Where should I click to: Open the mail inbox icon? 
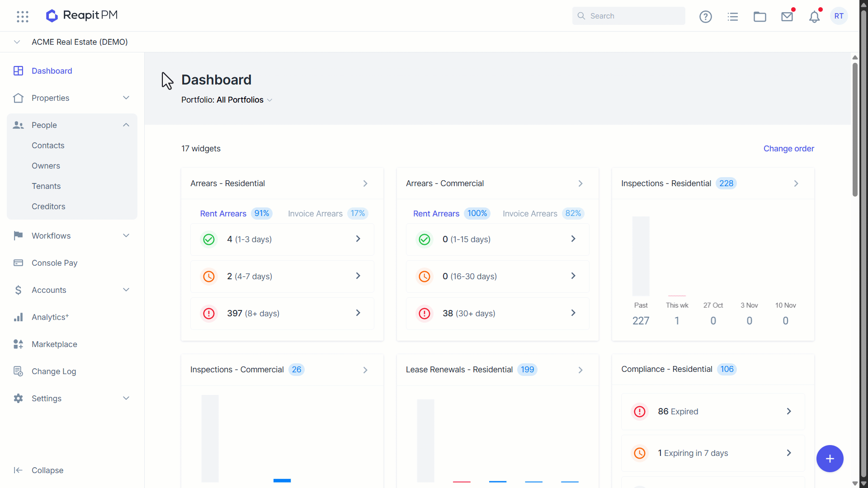coord(787,17)
